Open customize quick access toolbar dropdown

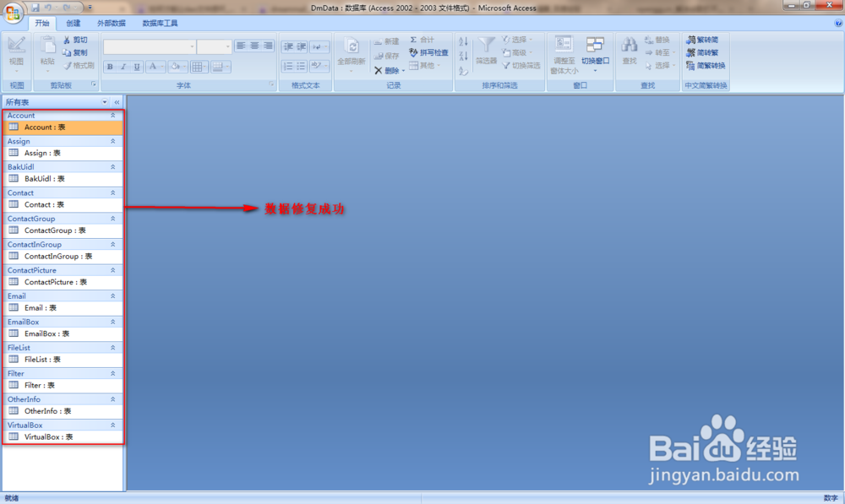click(90, 8)
